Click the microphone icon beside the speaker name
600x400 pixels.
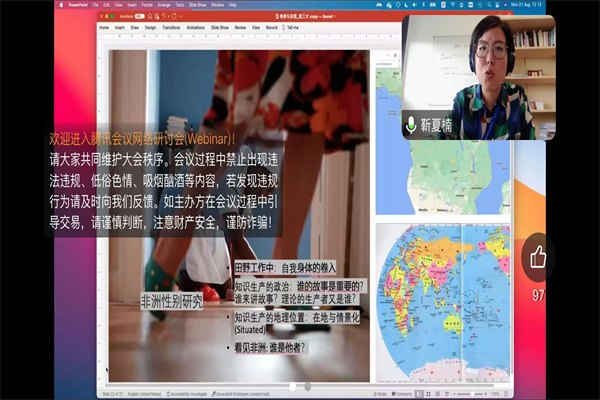coord(410,126)
